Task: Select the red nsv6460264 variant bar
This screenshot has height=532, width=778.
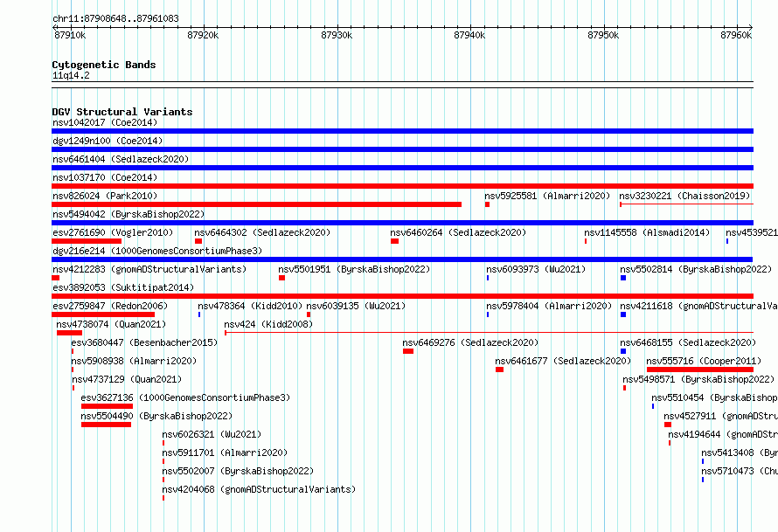Action: pos(395,241)
